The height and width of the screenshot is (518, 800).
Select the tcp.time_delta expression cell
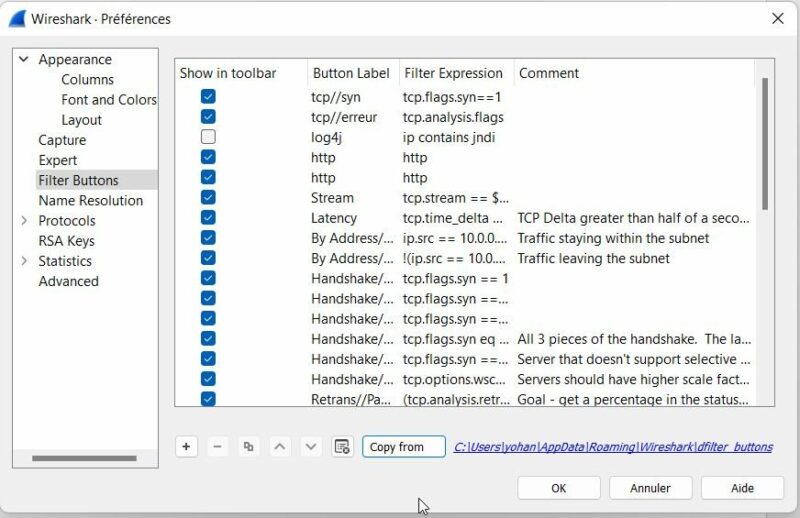(453, 218)
